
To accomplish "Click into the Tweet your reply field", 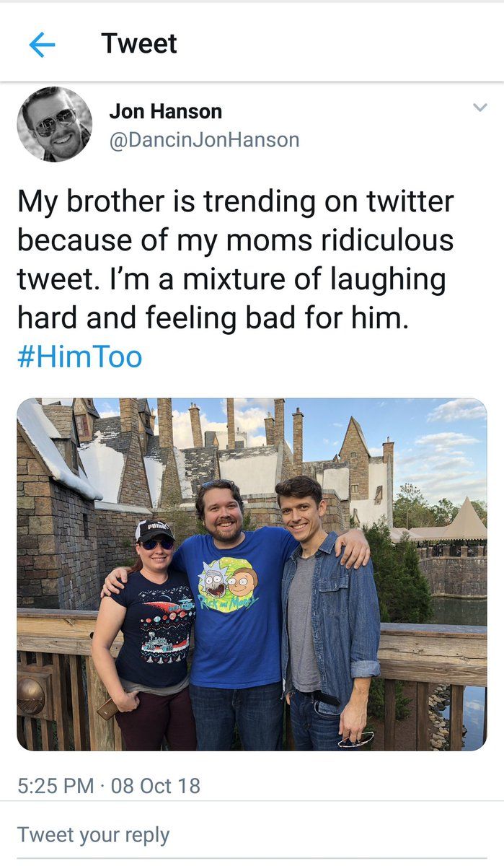I will pos(94,835).
